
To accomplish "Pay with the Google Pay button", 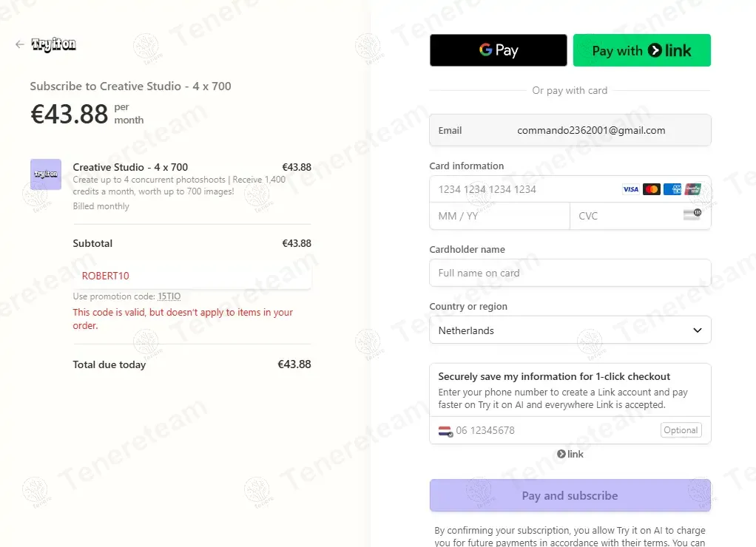I will pyautogui.click(x=498, y=50).
